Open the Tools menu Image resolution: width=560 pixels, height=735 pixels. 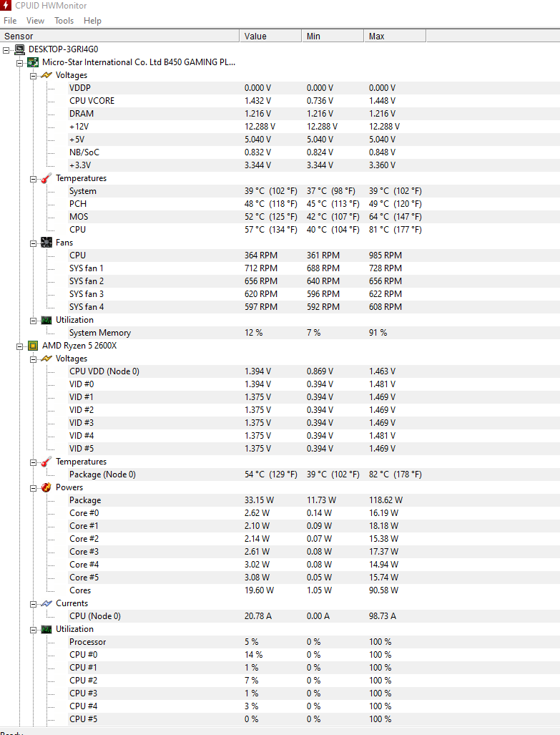64,21
